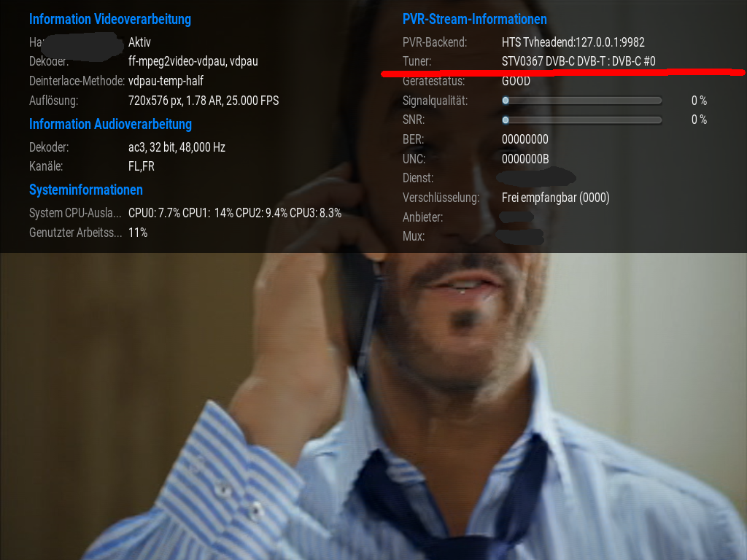Select the 'Frei empfangbar (0000)' encryption value
This screenshot has height=560, width=747.
click(555, 198)
